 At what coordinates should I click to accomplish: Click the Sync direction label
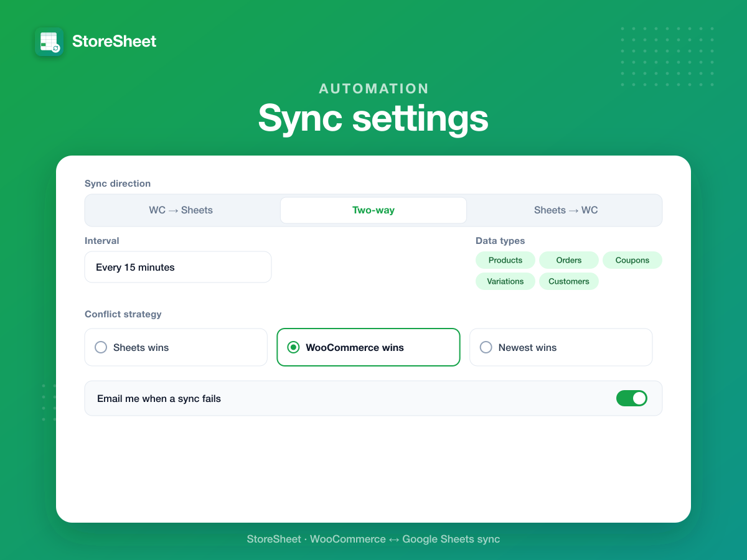(118, 184)
